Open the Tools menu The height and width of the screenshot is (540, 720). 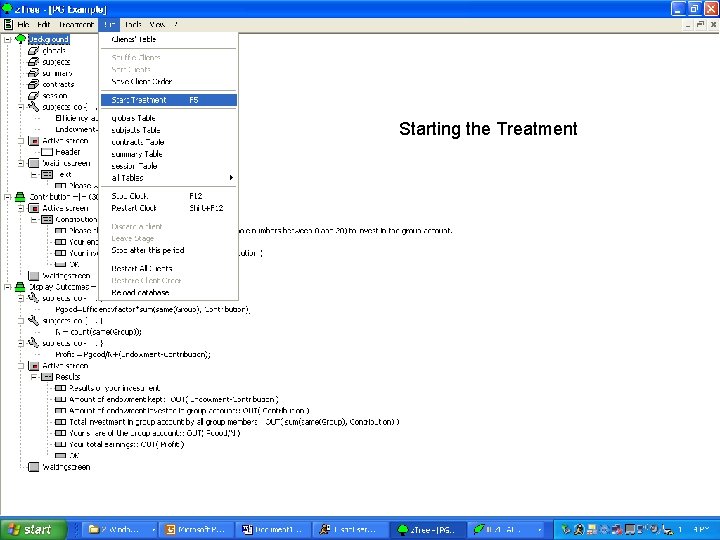133,24
